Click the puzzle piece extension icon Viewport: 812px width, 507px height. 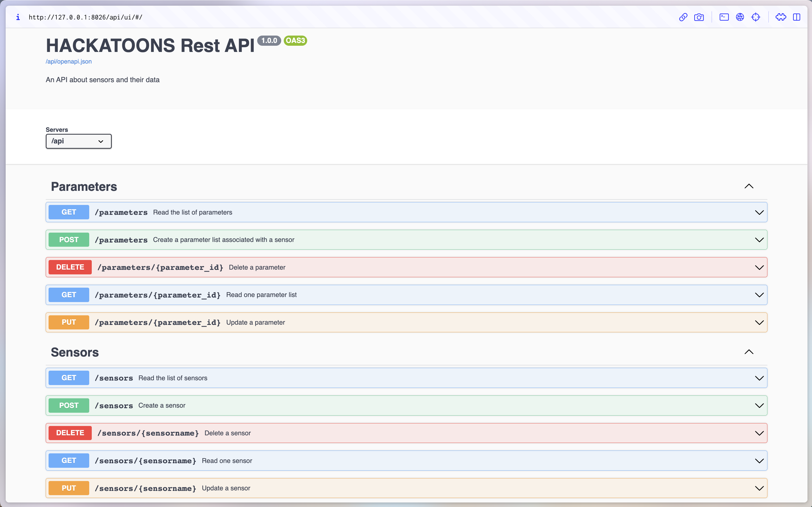point(781,17)
